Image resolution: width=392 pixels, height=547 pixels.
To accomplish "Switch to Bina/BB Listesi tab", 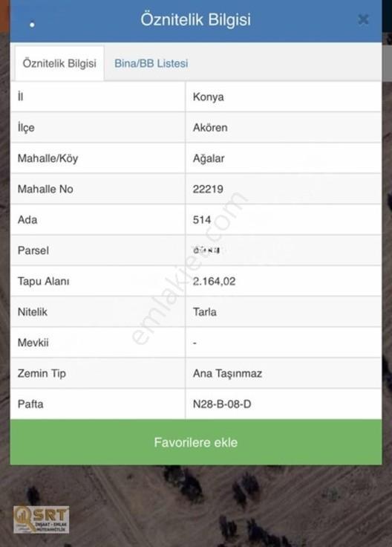I will (151, 63).
